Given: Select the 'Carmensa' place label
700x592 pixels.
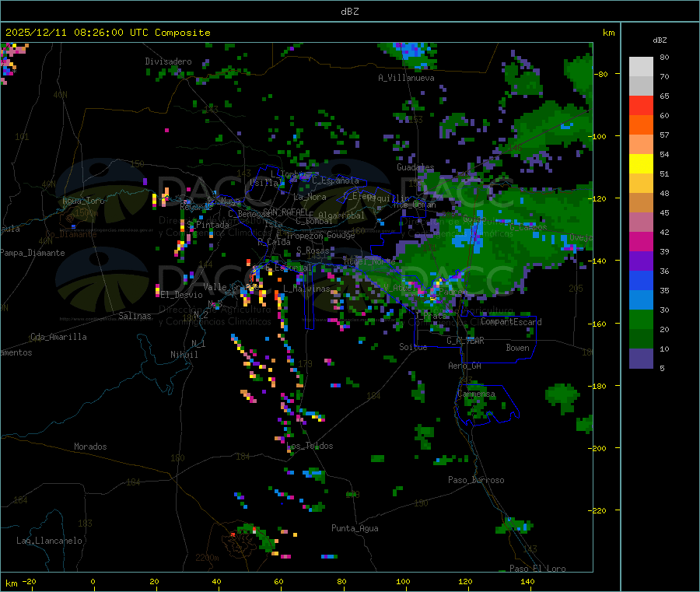Looking at the screenshot, I should 476,394.
